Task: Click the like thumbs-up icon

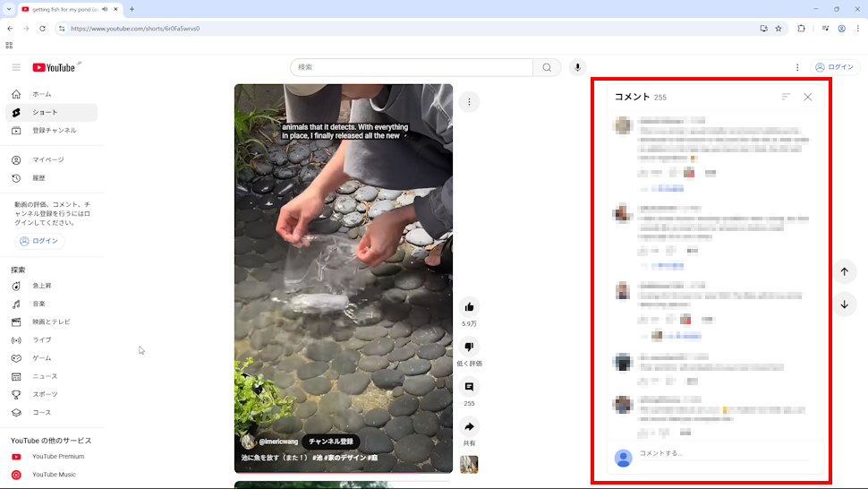Action: tap(469, 307)
